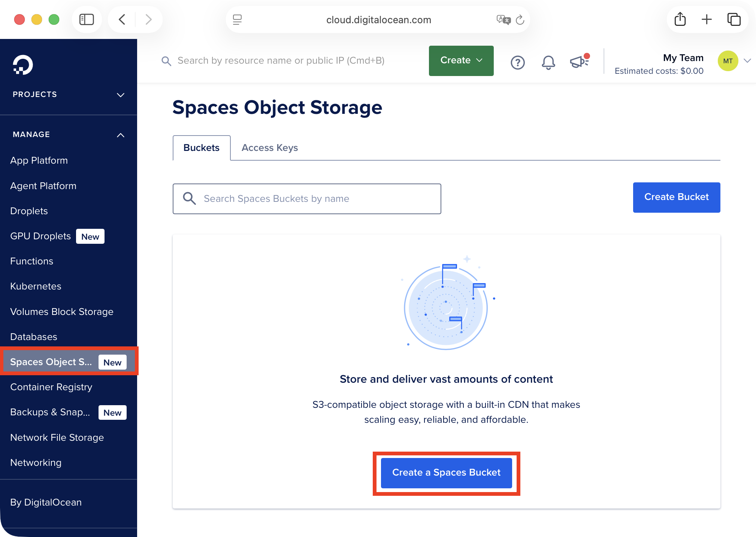Open the announcements megaphone icon
756x537 pixels.
tap(579, 62)
